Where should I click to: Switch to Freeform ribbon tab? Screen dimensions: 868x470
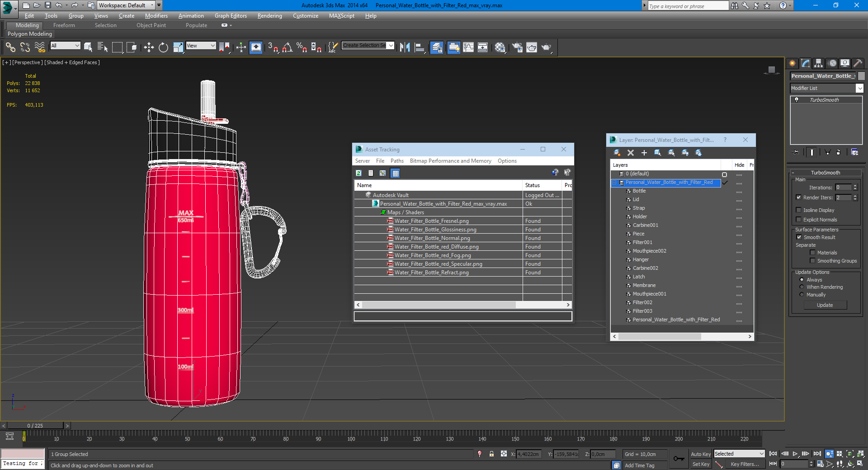64,25
